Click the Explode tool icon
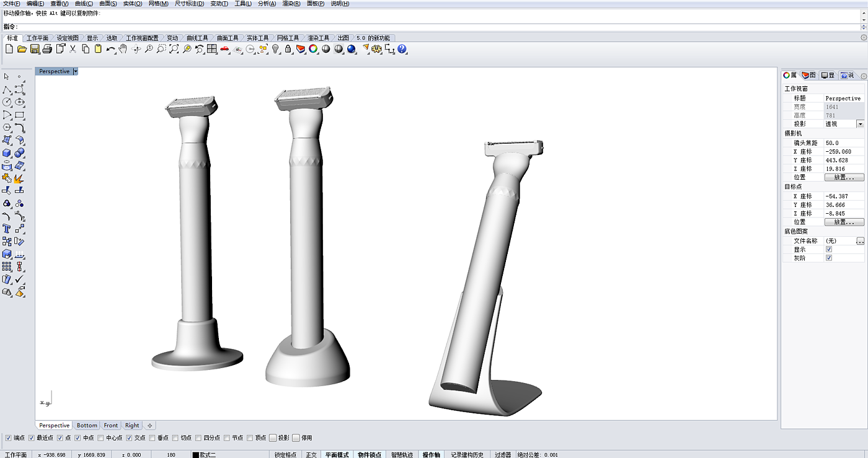The height and width of the screenshot is (458, 868). tap(19, 178)
